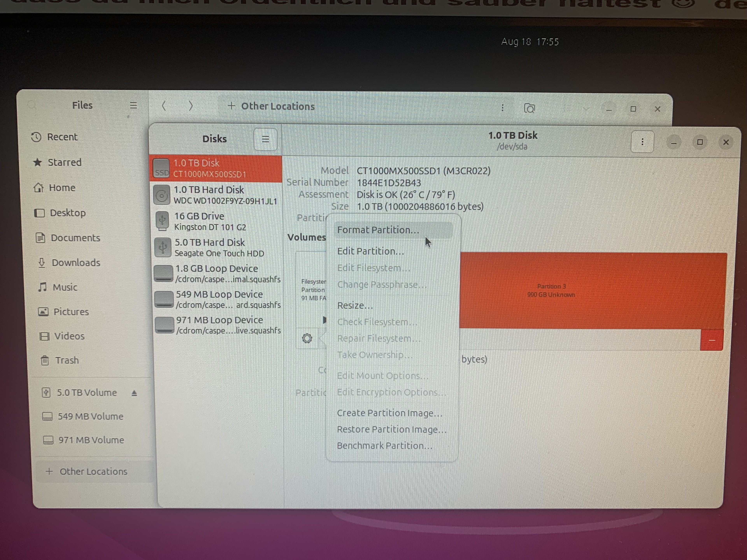Eject the 5.0 TB Volume
The width and height of the screenshot is (747, 560).
click(x=134, y=393)
